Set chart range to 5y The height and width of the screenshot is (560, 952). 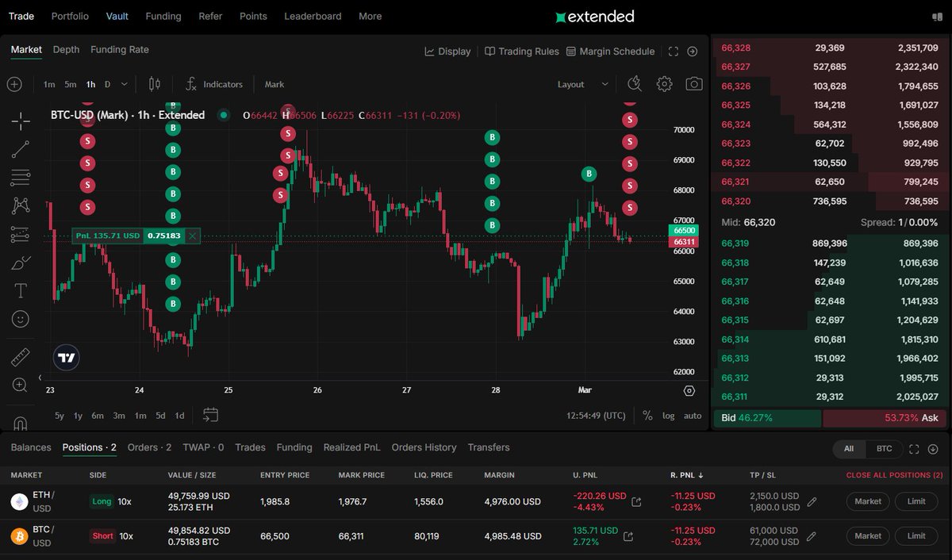(x=59, y=416)
